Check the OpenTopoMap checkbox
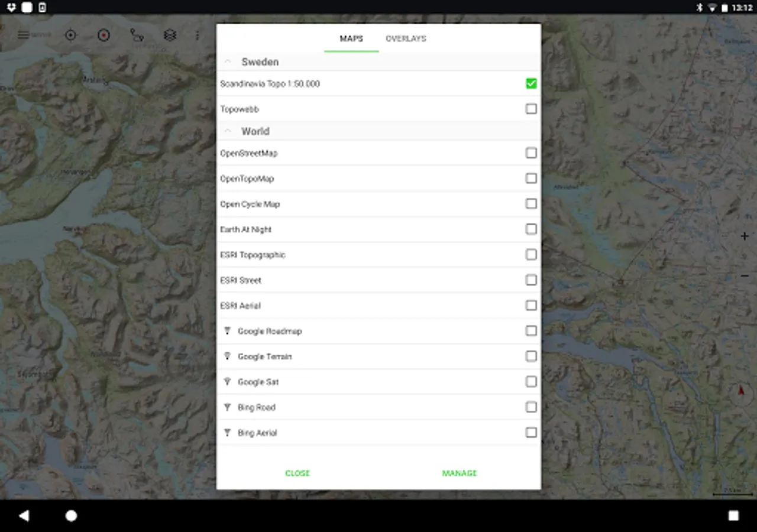 [x=531, y=178]
